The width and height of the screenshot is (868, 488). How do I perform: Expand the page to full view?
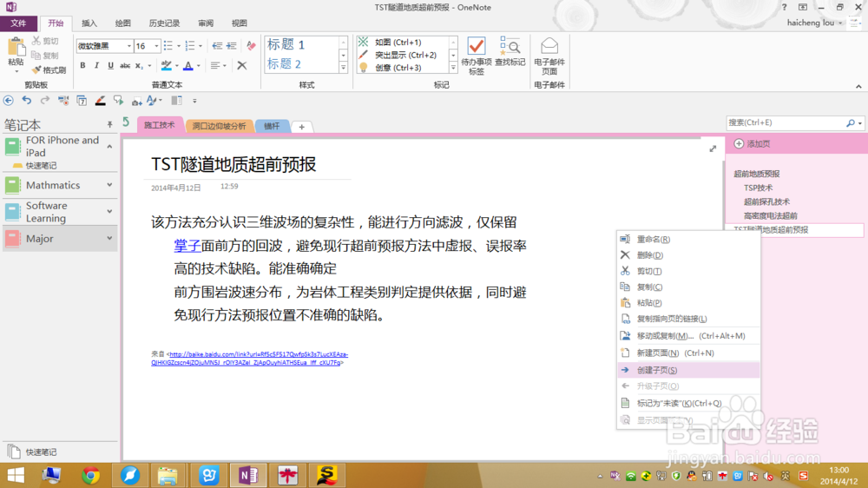[x=713, y=148]
